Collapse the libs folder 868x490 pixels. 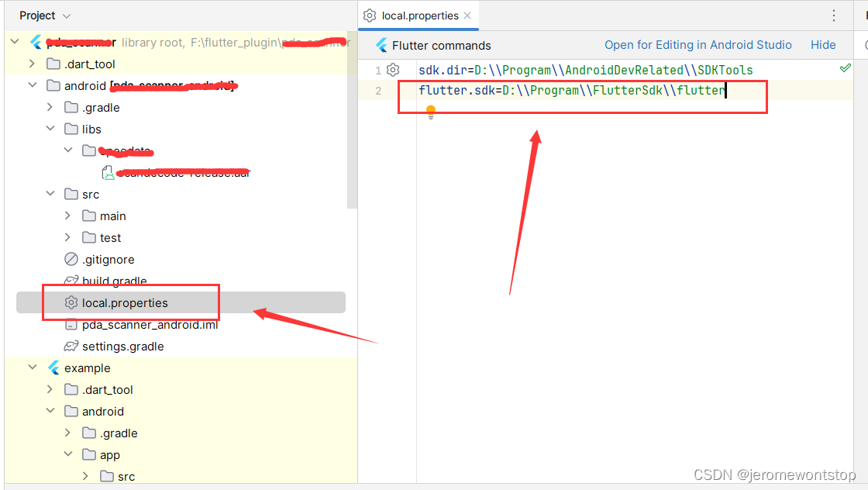click(x=50, y=129)
